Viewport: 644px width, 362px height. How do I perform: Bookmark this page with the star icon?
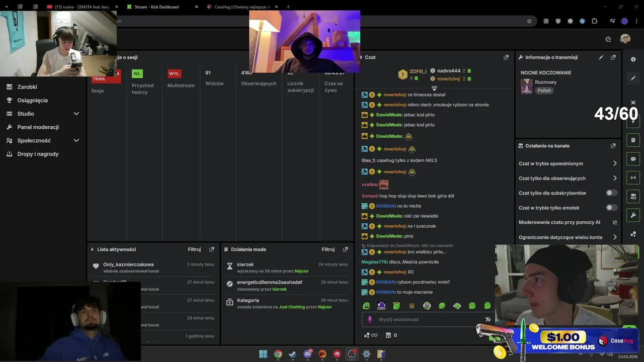pyautogui.click(x=529, y=21)
